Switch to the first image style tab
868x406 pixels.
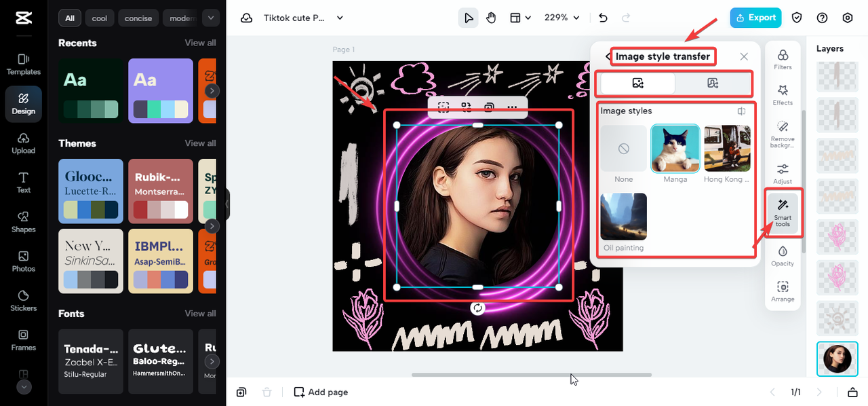coord(637,83)
